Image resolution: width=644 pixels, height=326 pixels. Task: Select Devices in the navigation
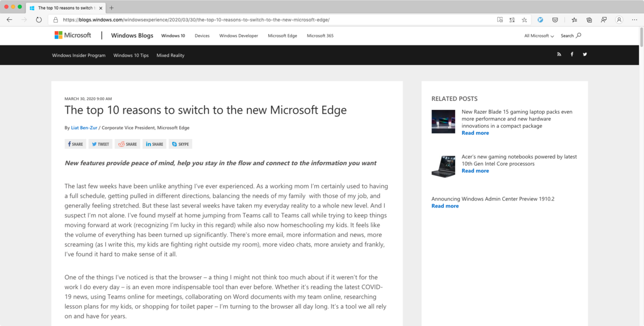coord(202,36)
